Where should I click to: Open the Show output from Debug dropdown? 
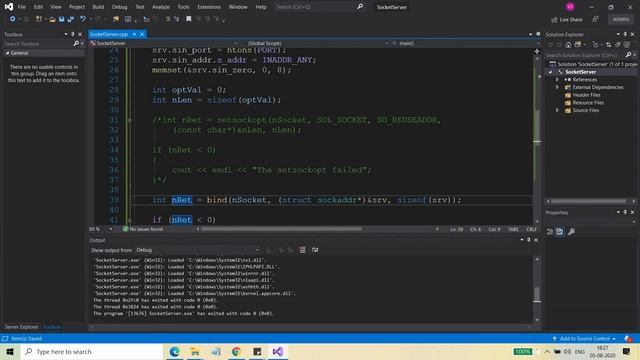pyautogui.click(x=198, y=250)
